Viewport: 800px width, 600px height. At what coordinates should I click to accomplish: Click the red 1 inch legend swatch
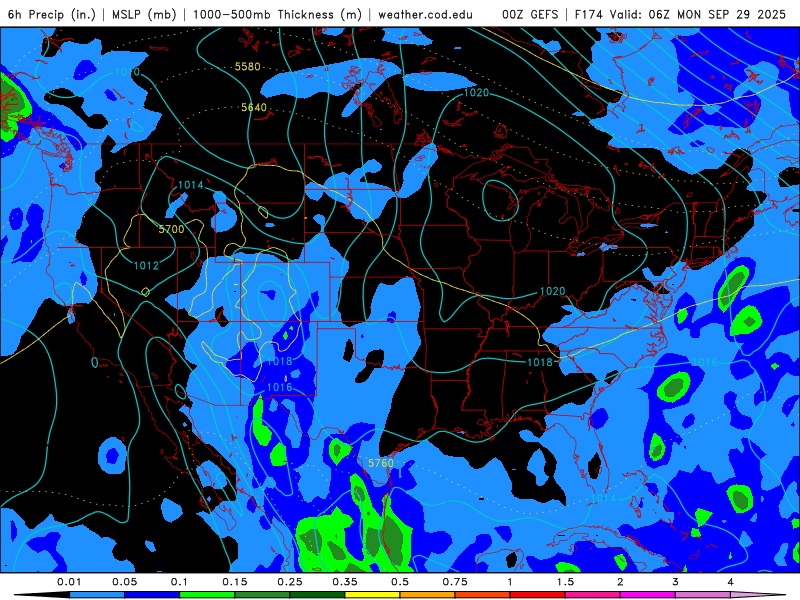pyautogui.click(x=538, y=595)
